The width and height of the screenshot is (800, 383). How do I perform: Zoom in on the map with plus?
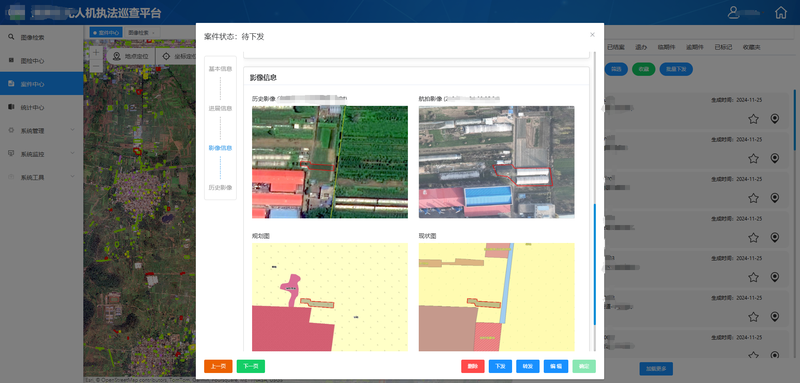tap(96, 53)
